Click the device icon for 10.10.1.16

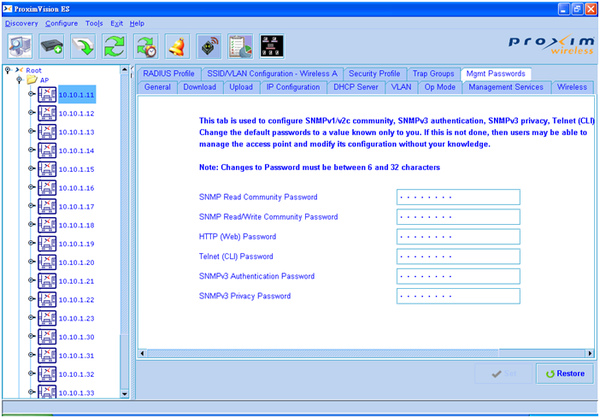(47, 188)
